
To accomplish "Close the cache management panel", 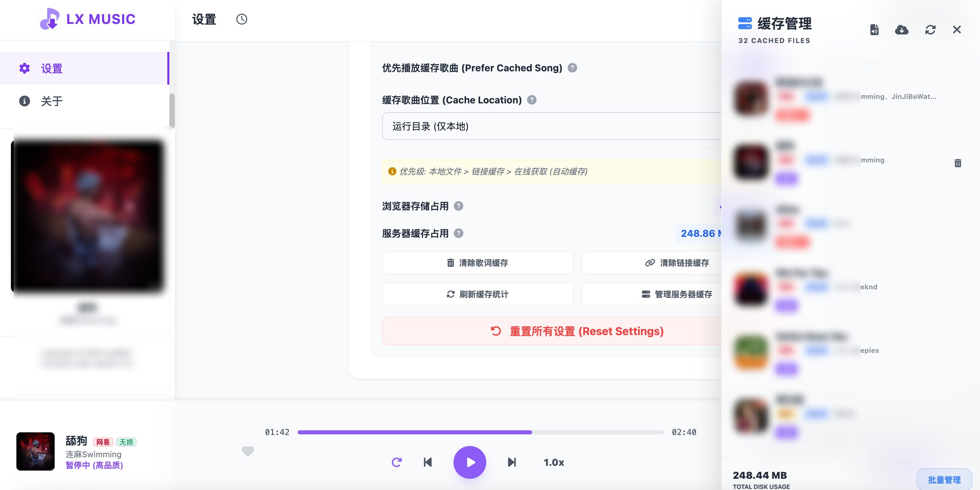I will point(956,30).
